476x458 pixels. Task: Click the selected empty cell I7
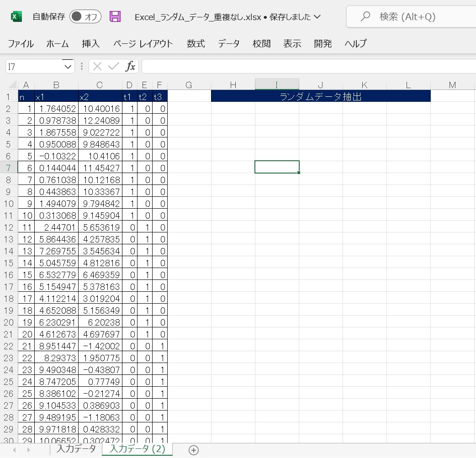point(277,167)
